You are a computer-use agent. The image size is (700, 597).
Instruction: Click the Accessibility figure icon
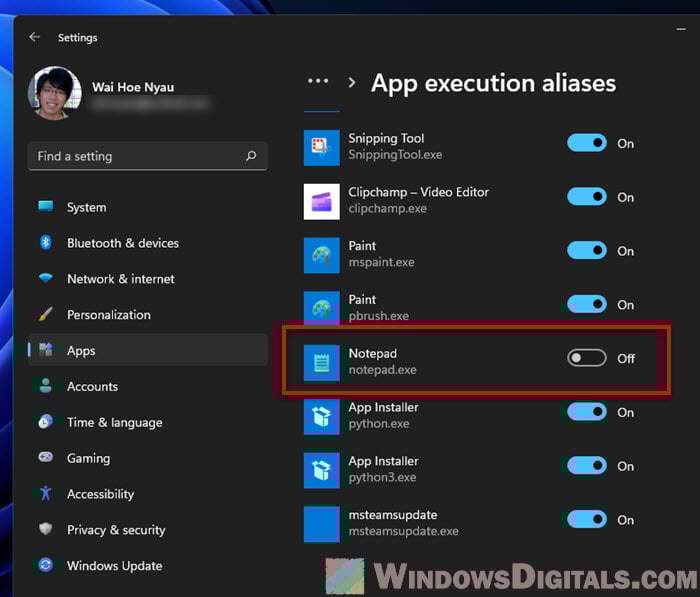[46, 493]
